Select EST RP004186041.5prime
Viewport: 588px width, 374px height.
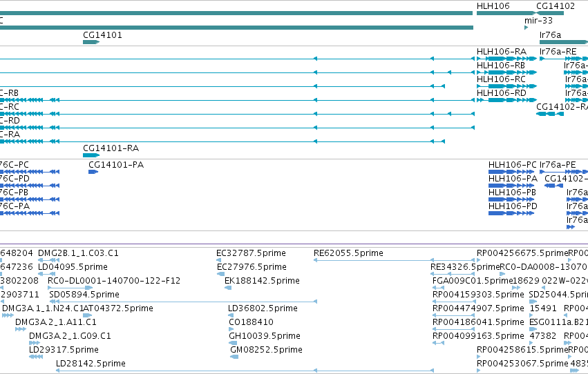pos(454,329)
